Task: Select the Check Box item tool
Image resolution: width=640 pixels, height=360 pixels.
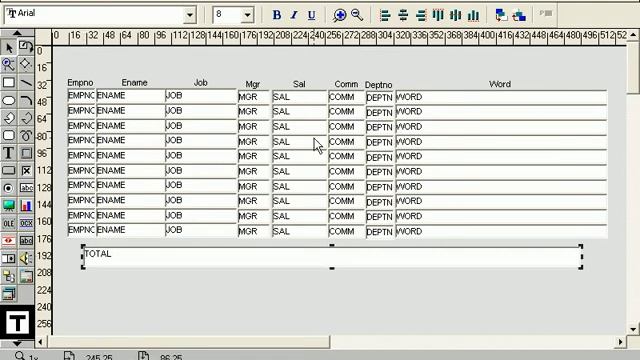Action: coord(26,171)
